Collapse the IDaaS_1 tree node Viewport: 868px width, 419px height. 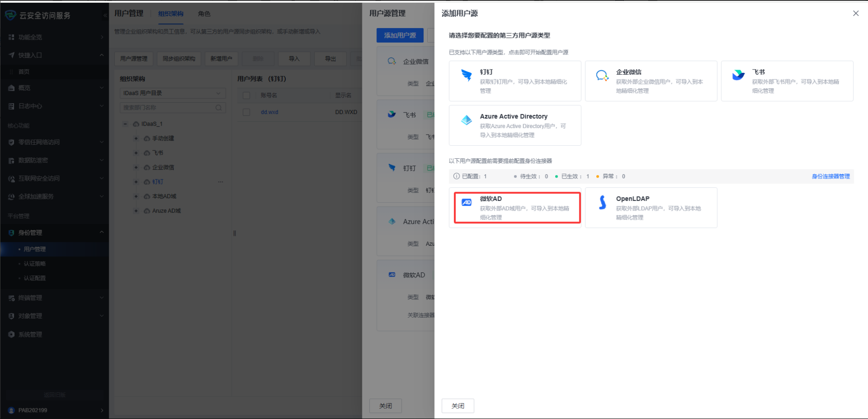125,124
